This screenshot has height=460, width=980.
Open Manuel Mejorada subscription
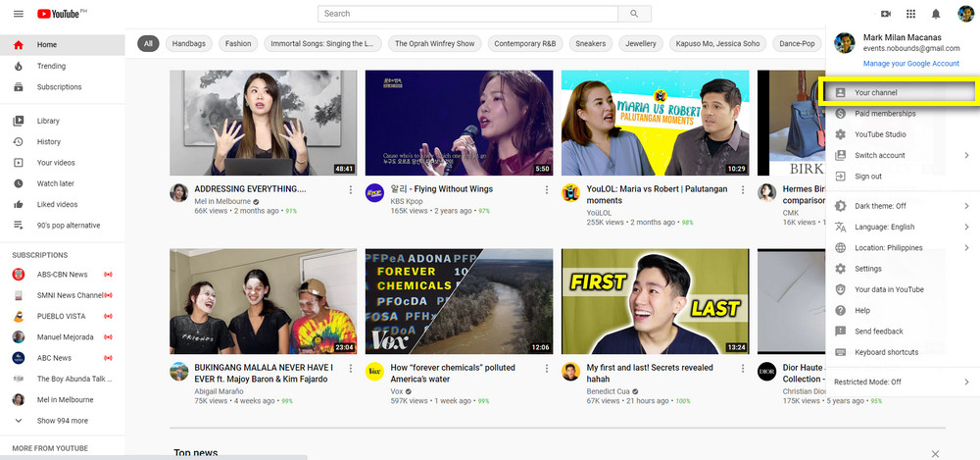point(63,337)
